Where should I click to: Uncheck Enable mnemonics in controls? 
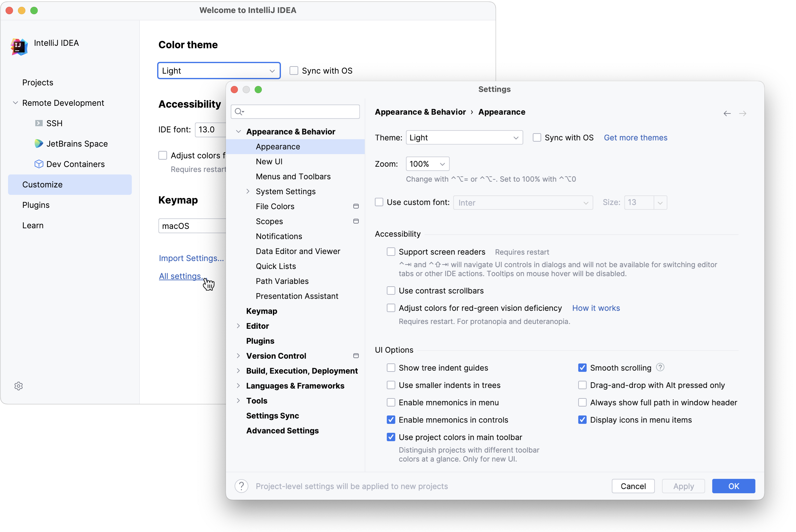click(x=391, y=420)
